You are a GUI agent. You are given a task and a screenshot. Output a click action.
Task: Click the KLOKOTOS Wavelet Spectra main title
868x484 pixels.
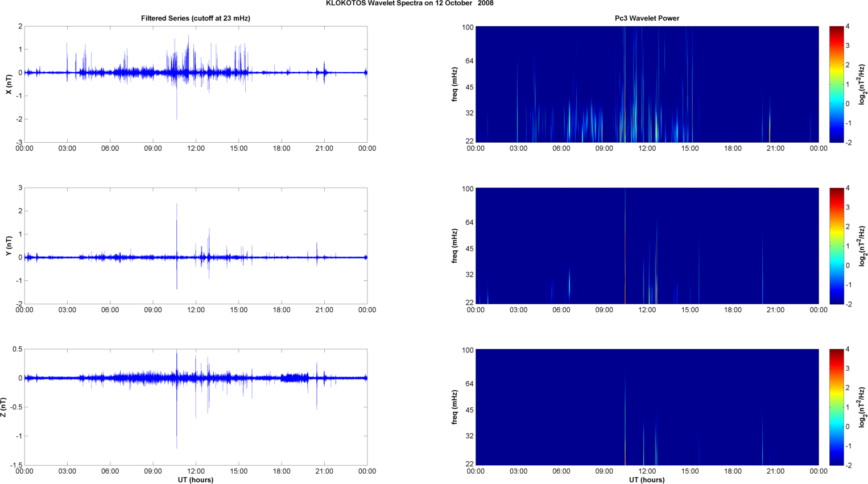410,3
